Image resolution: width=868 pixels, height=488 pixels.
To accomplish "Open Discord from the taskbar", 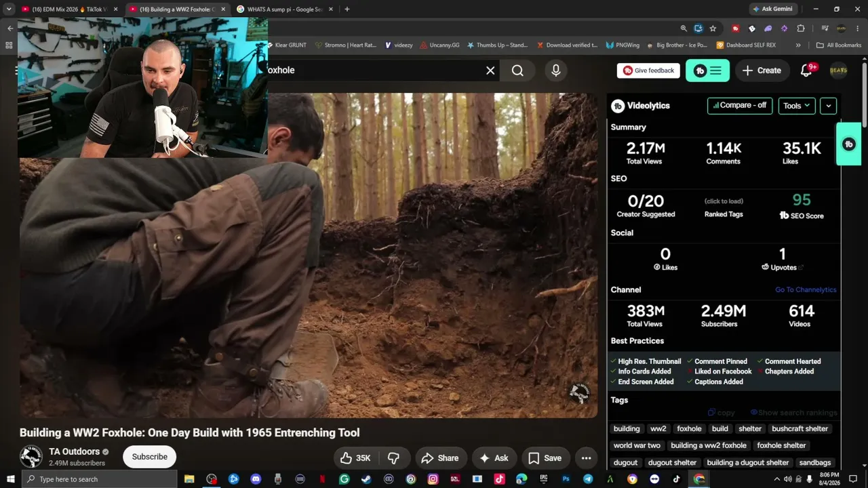I will tap(256, 479).
